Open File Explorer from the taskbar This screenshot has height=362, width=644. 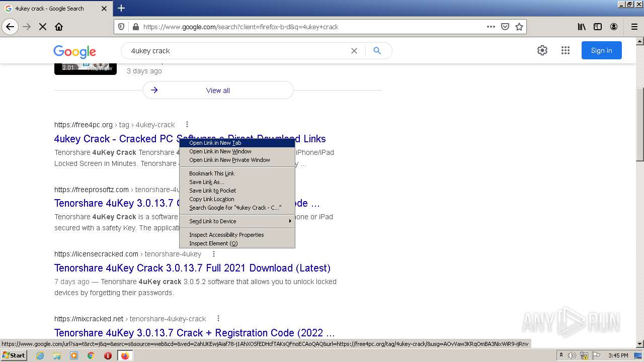click(x=57, y=355)
